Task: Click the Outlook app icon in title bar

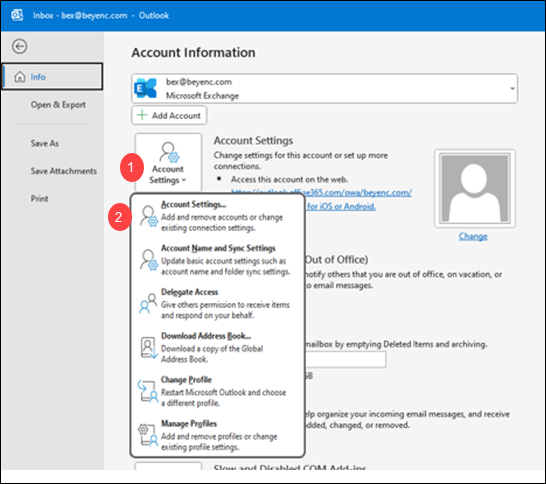Action: coord(17,15)
